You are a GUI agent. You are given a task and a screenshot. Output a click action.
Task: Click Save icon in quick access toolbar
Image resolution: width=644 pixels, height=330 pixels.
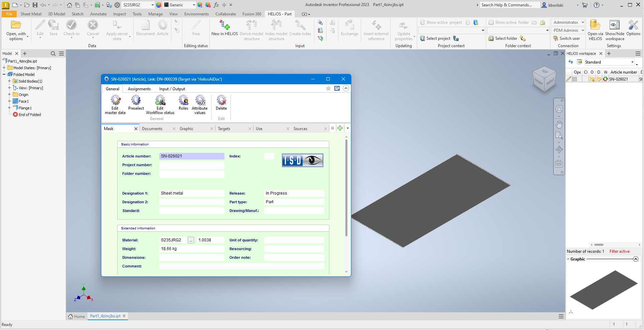click(35, 5)
